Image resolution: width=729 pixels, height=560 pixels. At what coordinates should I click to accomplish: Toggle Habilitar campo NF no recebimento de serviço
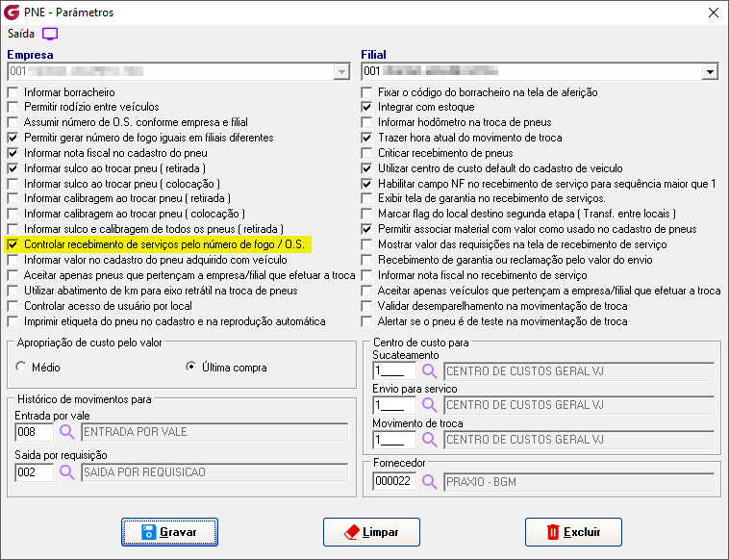(366, 184)
